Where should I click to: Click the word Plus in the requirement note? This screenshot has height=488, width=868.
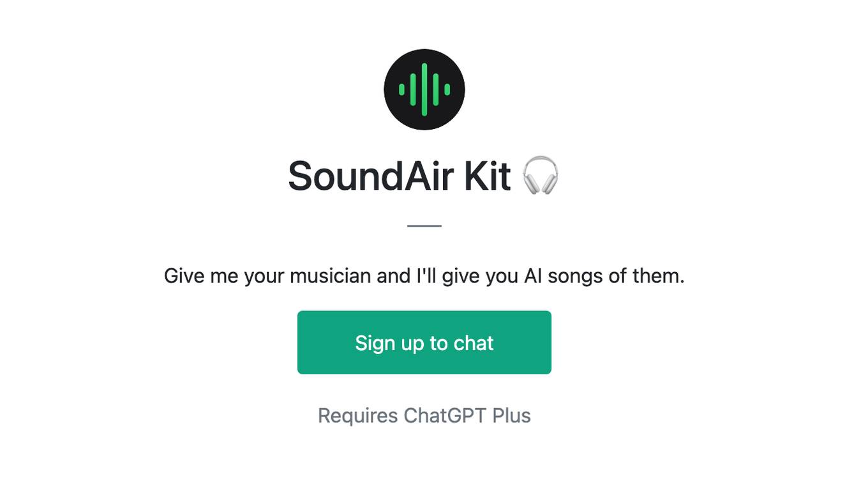pyautogui.click(x=512, y=416)
